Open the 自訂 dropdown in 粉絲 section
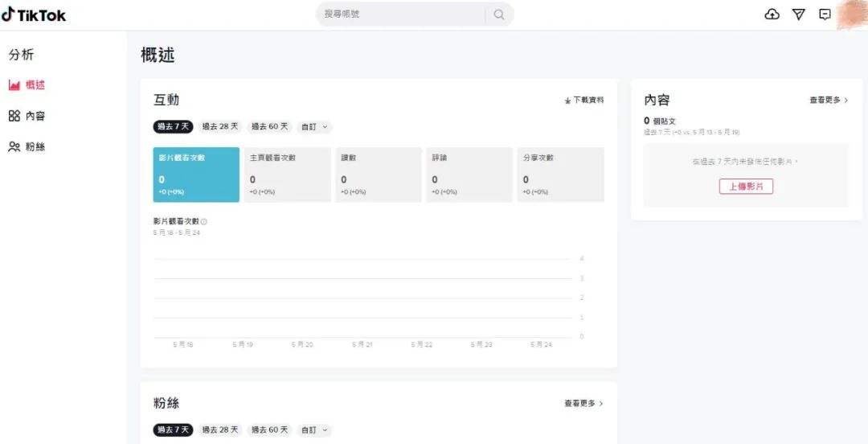This screenshot has width=868, height=444. (314, 430)
